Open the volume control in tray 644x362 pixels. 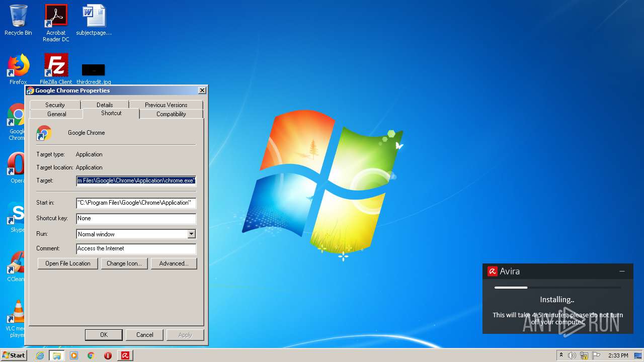pos(572,355)
